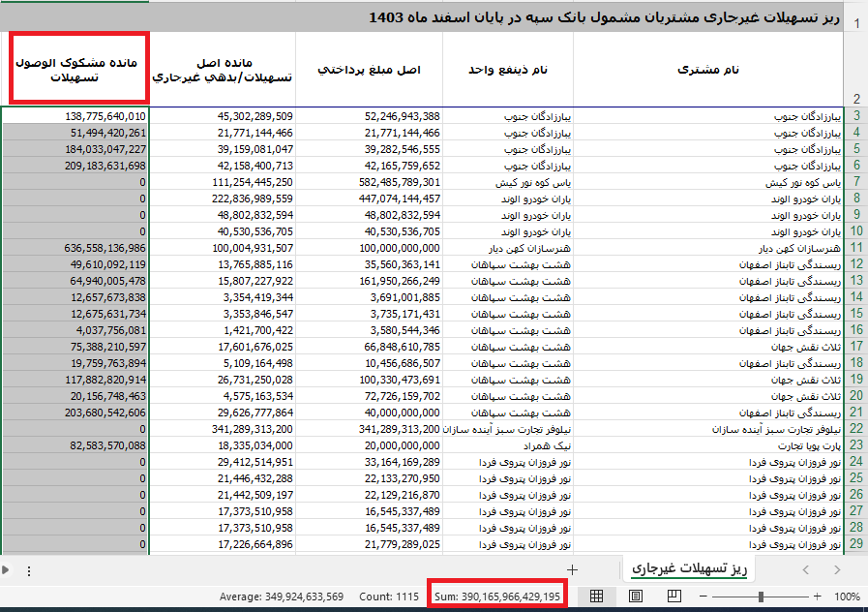Select cell with value 49,610,092,119
Screen dimensions: 868x612
[75, 264]
